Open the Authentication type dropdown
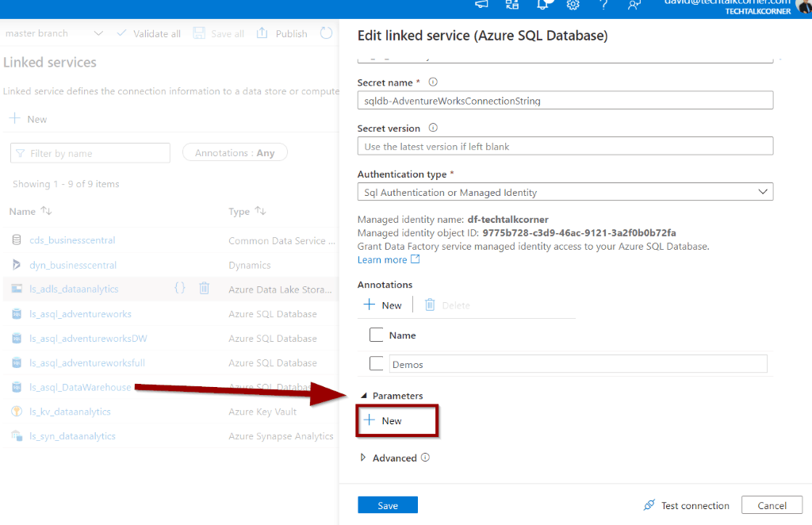The height and width of the screenshot is (525, 812). coord(565,192)
